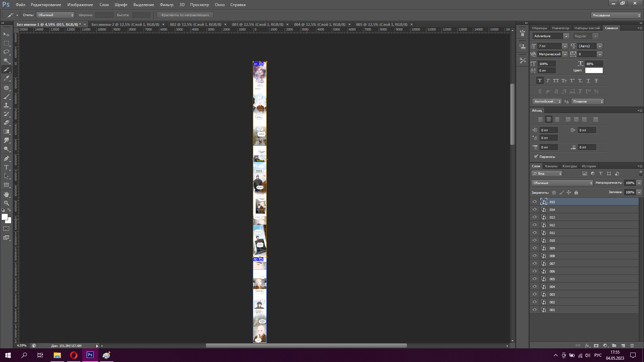This screenshot has width=644, height=362.
Task: Click the text color white swatch
Action: pos(594,70)
